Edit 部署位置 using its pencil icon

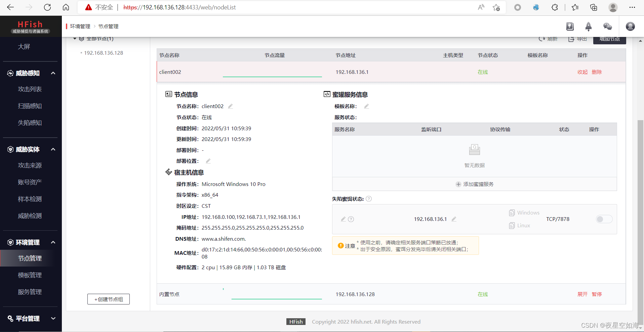(208, 161)
